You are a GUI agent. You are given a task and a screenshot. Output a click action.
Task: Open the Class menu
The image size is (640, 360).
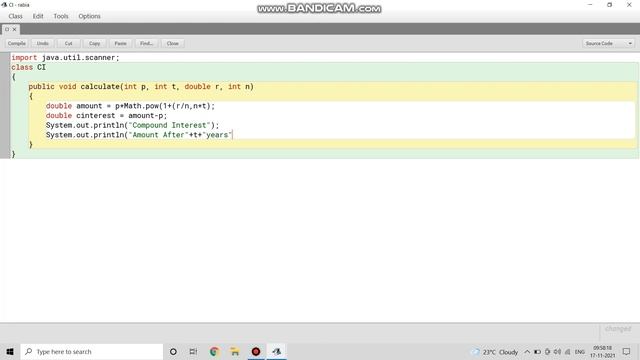pos(16,16)
